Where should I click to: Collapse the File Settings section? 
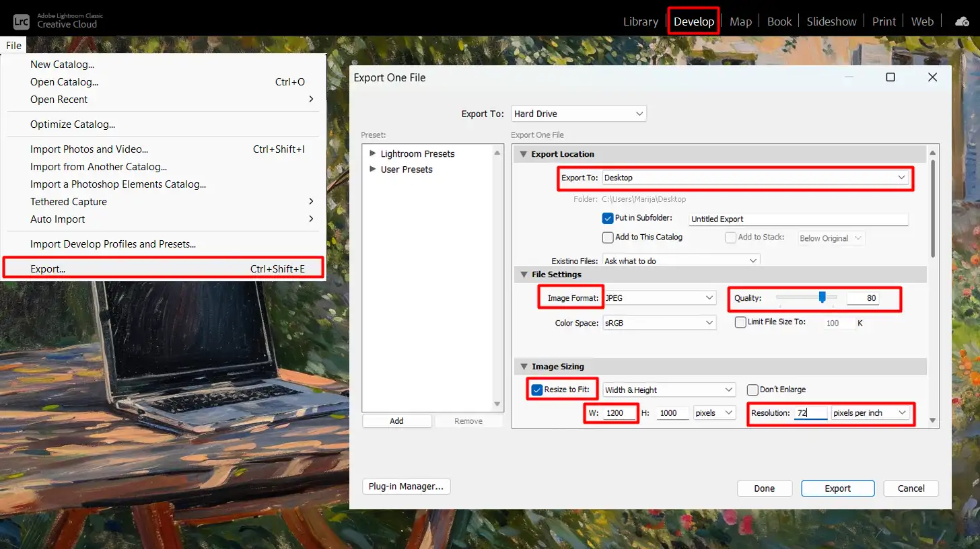tap(523, 274)
